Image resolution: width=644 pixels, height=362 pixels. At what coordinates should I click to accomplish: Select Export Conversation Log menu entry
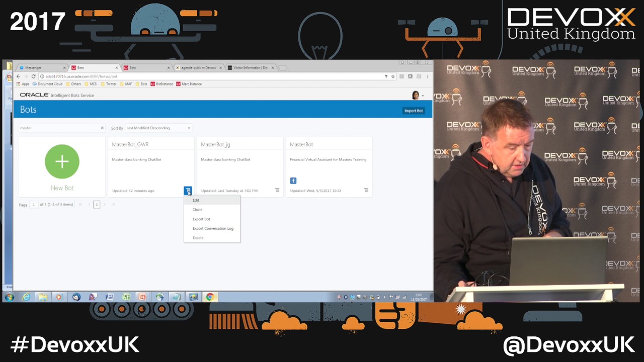click(212, 229)
